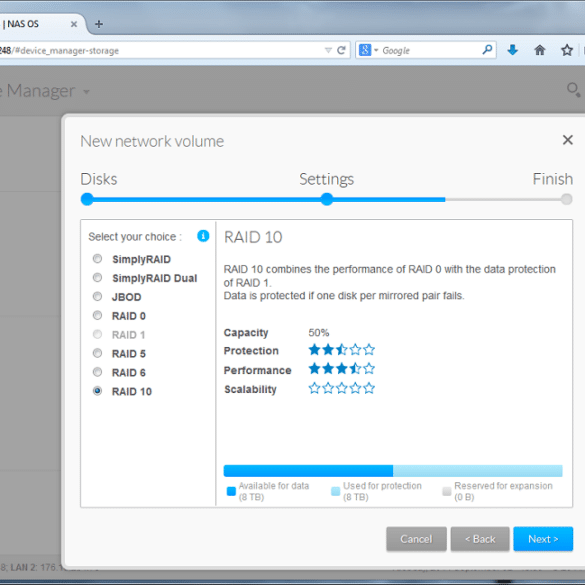The height and width of the screenshot is (585, 585).
Task: Click the Google search input field
Action: [x=430, y=50]
